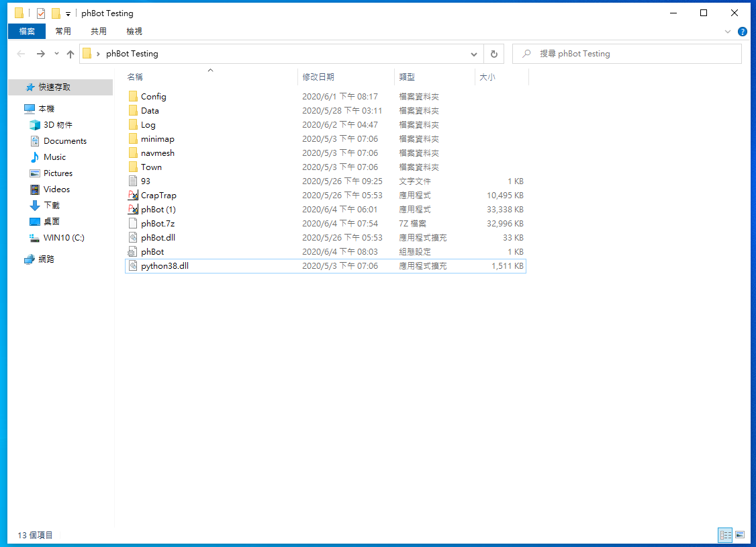Switch to the 檢視 ribbon tab
Viewport: 756px width, 547px height.
coord(134,32)
